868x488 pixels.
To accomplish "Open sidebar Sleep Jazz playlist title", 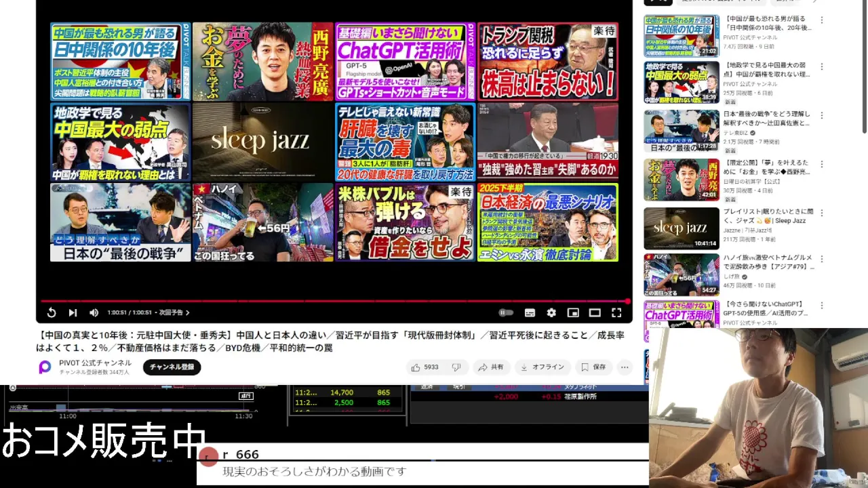I will pos(767,216).
